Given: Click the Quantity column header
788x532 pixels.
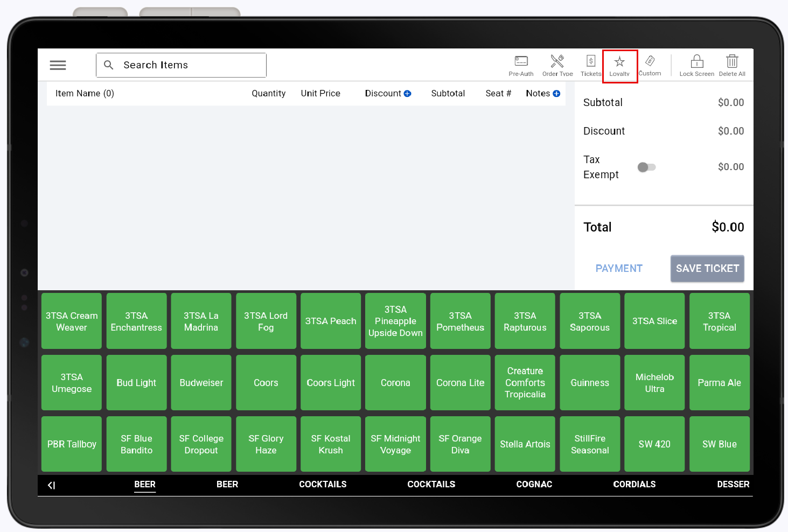Looking at the screenshot, I should coord(269,94).
